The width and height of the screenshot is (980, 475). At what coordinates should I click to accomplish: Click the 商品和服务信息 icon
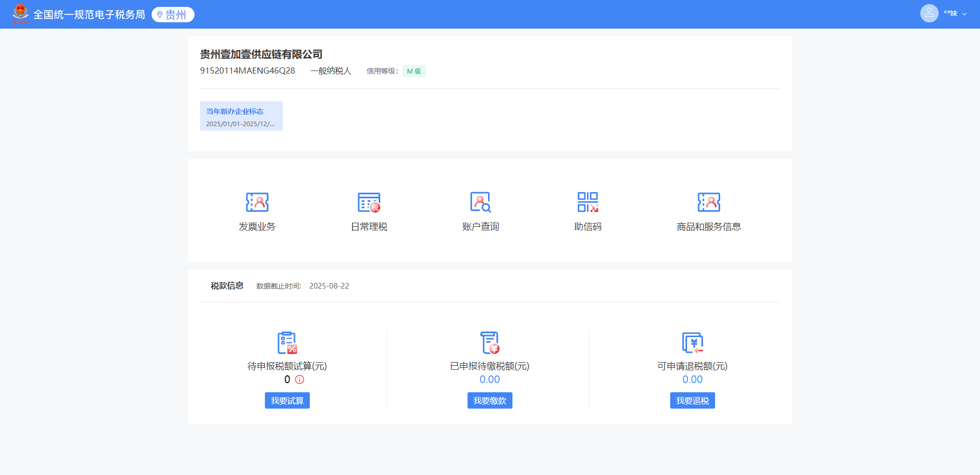(708, 202)
